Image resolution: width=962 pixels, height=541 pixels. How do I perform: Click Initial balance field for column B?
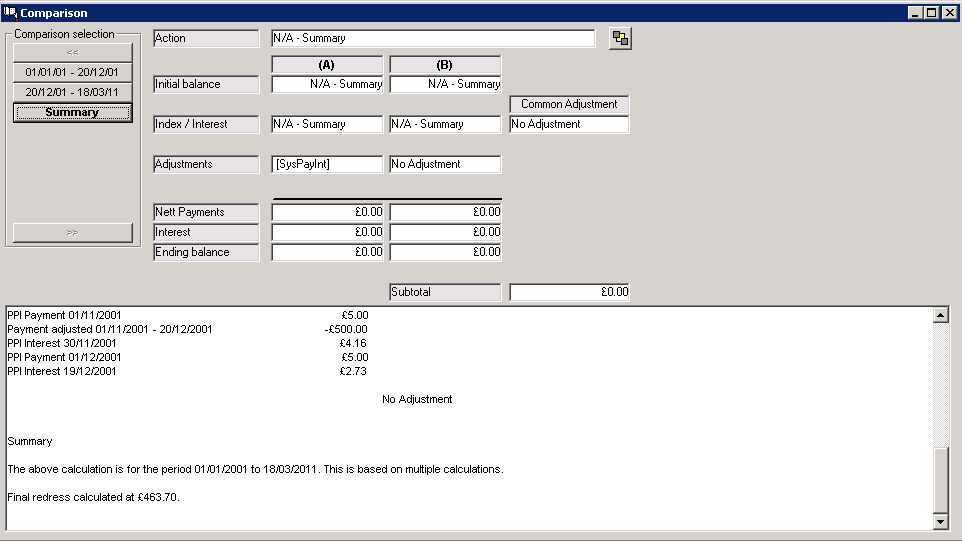tap(445, 84)
